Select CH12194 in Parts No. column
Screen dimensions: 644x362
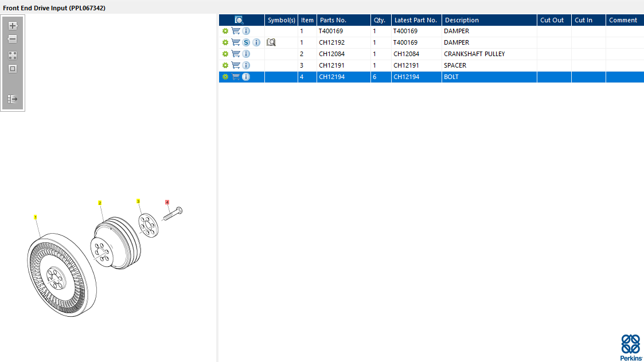332,77
